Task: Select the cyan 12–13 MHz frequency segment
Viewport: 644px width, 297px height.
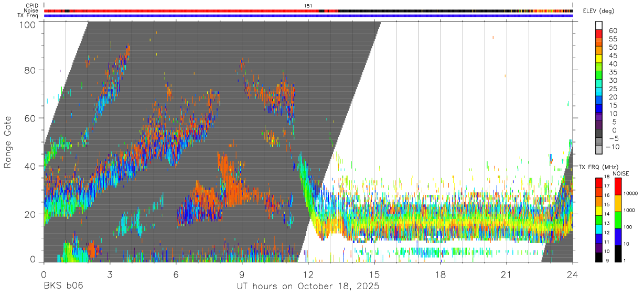Action: coord(599,228)
